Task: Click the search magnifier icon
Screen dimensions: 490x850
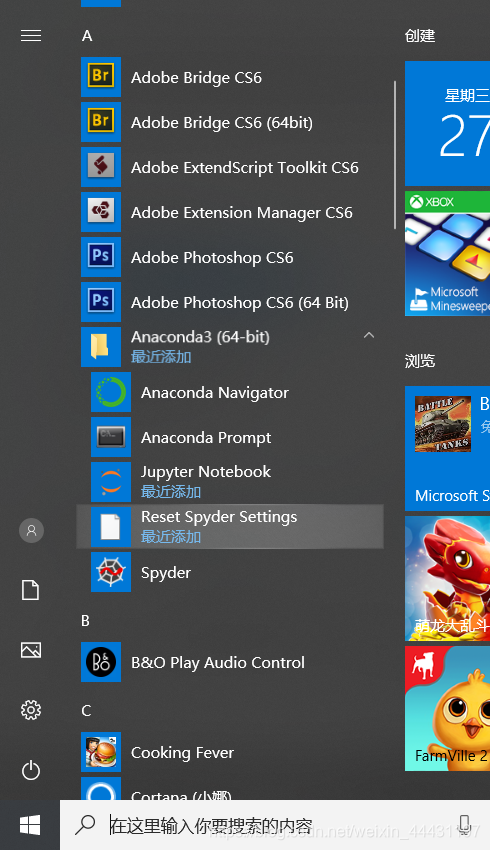Action: (x=85, y=825)
